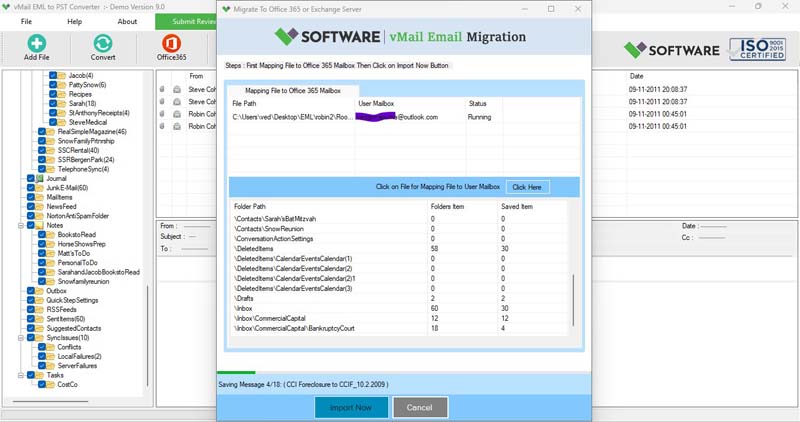Select \Inbox\CommercialCapital\BankruptcyCourt row
This screenshot has width=800, height=422.
401,328
